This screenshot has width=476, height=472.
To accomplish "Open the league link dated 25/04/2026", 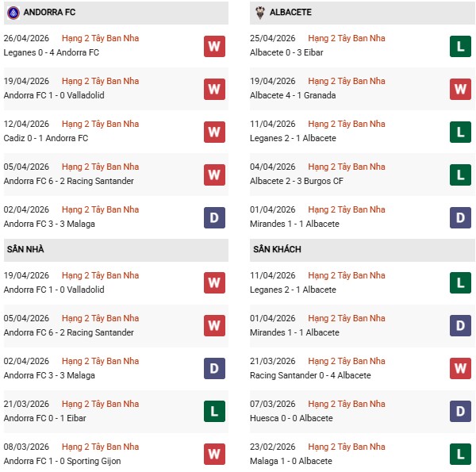I will coord(346,38).
